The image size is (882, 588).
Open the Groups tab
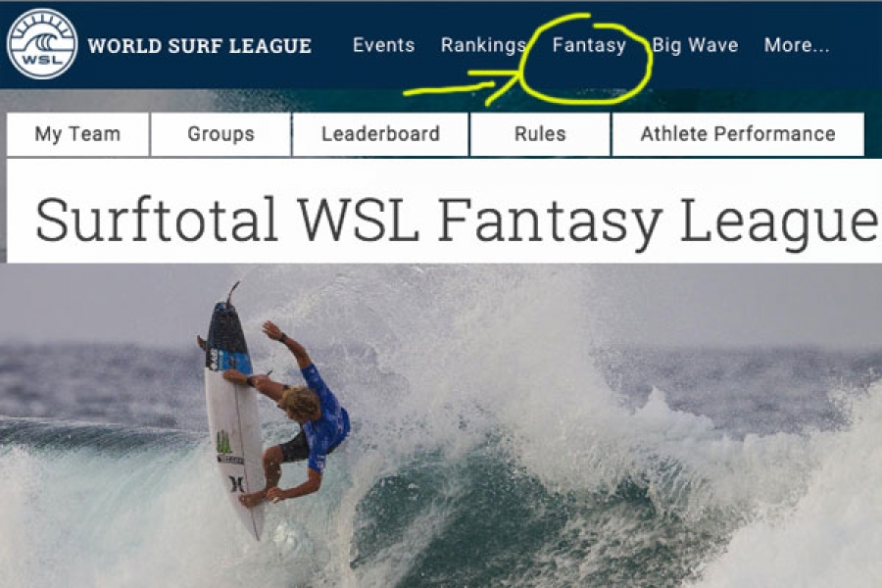[221, 134]
